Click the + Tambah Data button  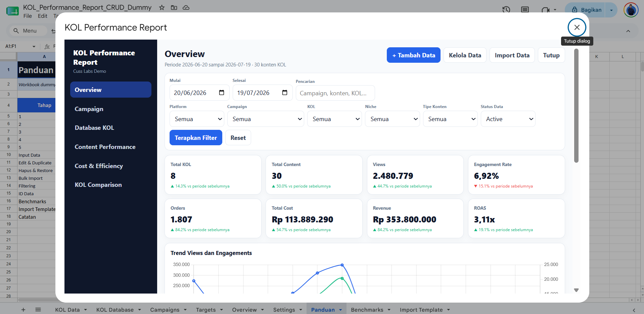coord(414,55)
